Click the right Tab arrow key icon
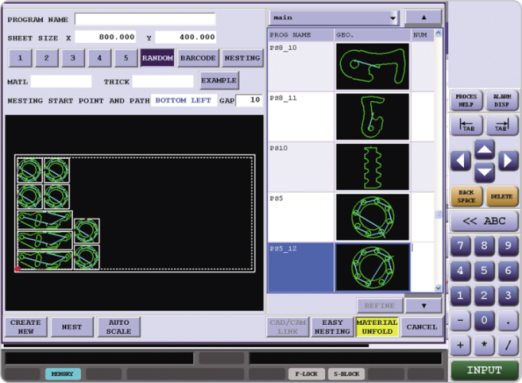 tap(502, 125)
